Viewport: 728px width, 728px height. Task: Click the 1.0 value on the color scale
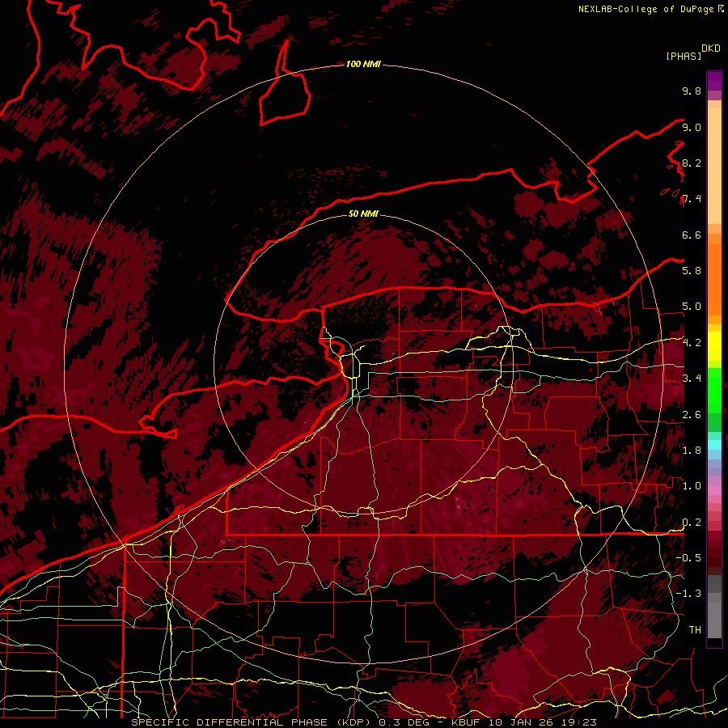692,486
